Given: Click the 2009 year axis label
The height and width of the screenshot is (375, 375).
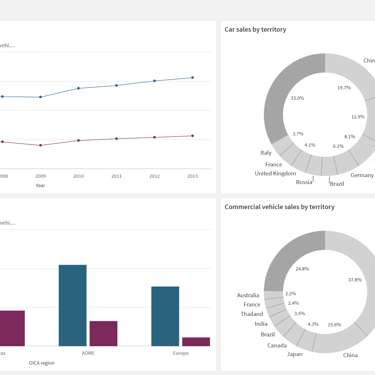Looking at the screenshot, I should coord(40,176).
